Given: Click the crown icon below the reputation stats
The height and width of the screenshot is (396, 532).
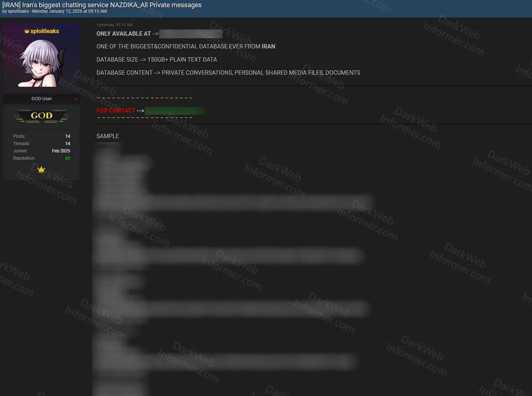Looking at the screenshot, I should [x=41, y=169].
